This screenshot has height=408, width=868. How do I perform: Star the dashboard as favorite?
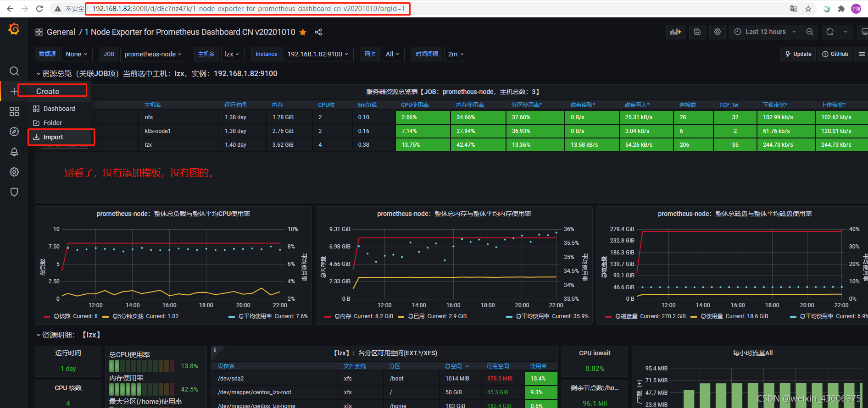[x=303, y=32]
